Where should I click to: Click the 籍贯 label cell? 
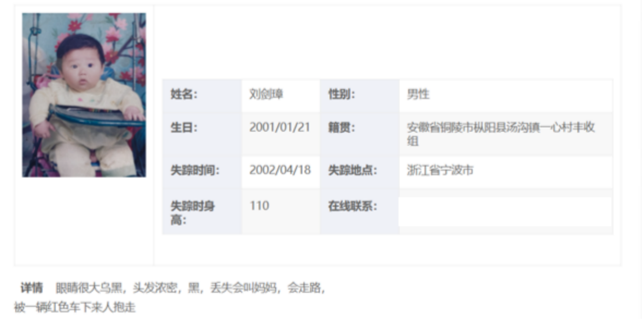point(342,128)
